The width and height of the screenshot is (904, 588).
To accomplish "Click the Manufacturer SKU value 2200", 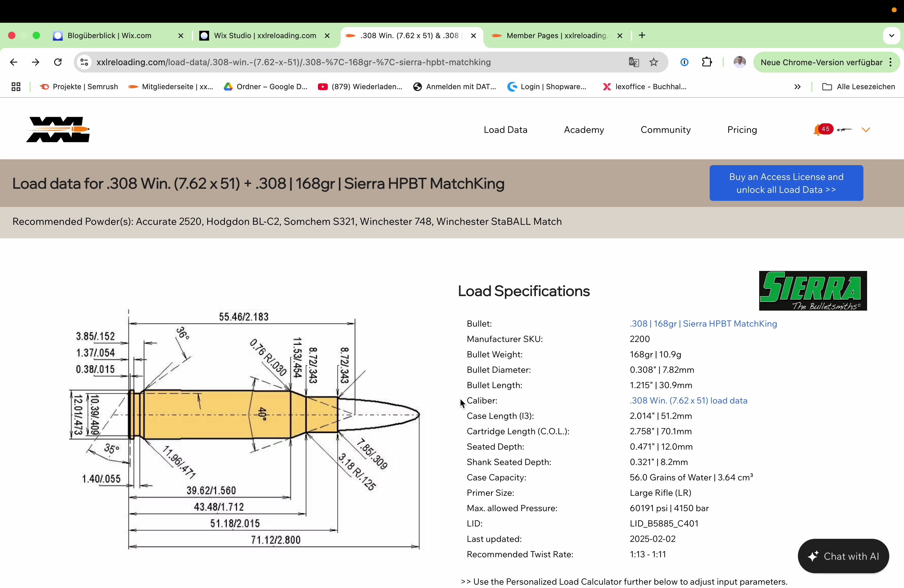I will click(640, 339).
